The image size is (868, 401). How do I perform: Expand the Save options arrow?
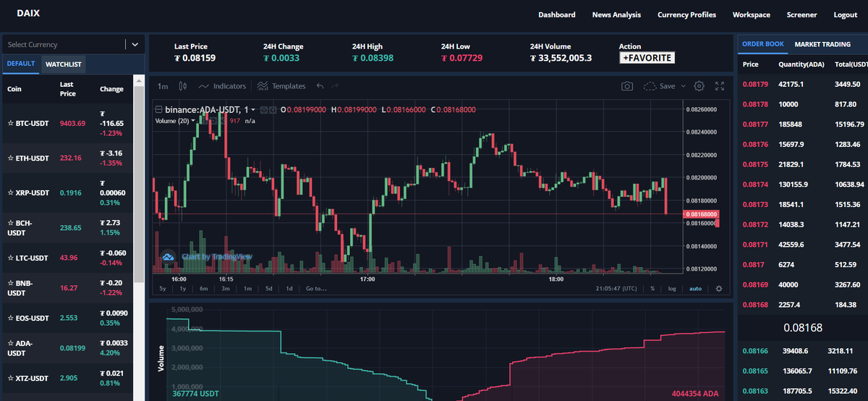683,86
